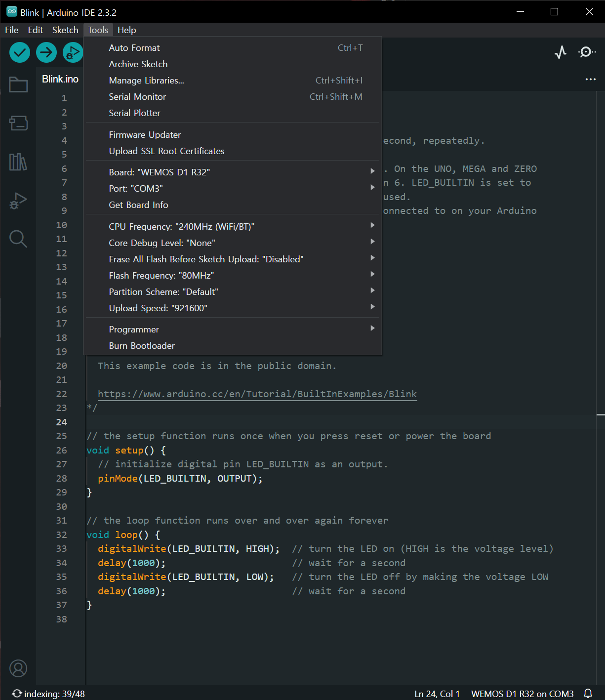Image resolution: width=605 pixels, height=700 pixels.
Task: Open the Edit menu
Action: (36, 30)
